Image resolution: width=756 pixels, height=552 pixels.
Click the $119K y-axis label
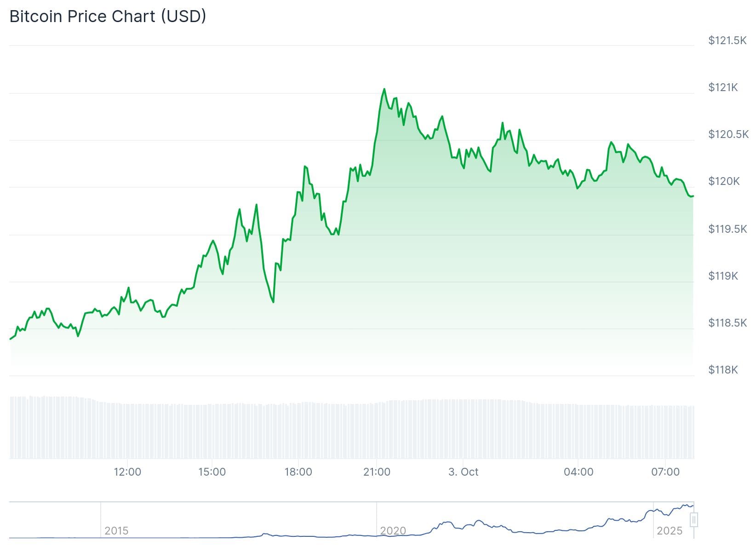point(723,276)
